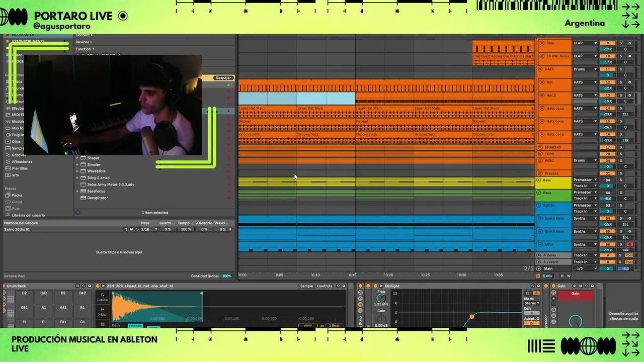Solo the Synths group track
Screen dimensions: 644x362
620,205
